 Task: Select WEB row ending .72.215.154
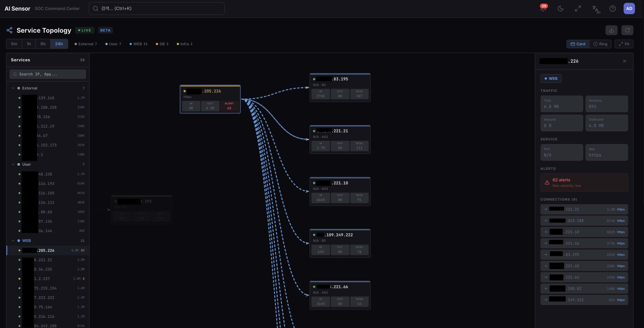48,288
